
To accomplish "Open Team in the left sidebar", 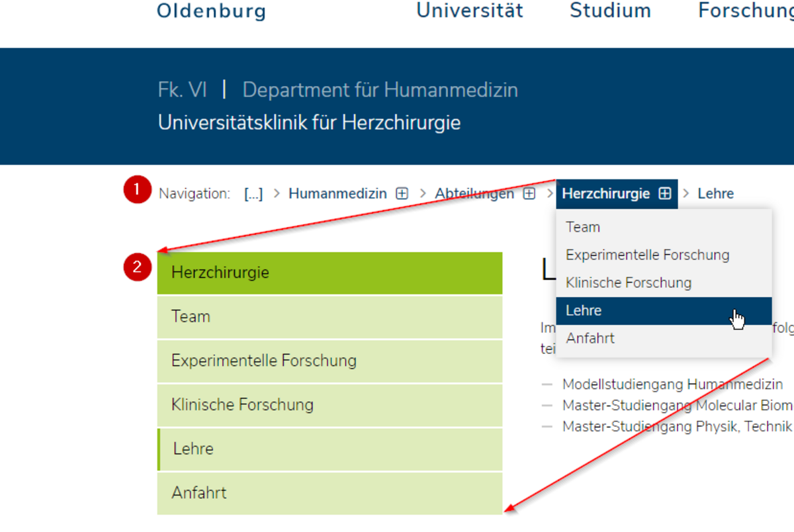I will point(330,317).
